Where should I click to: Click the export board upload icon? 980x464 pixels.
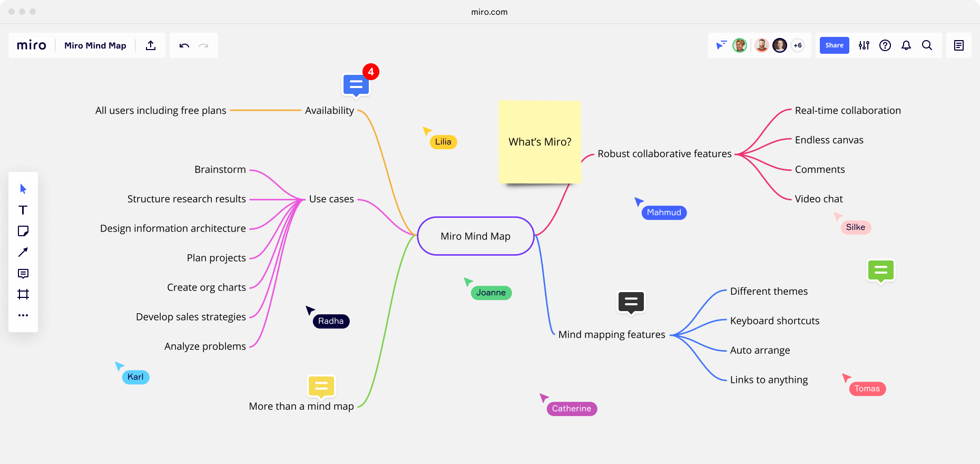point(151,45)
